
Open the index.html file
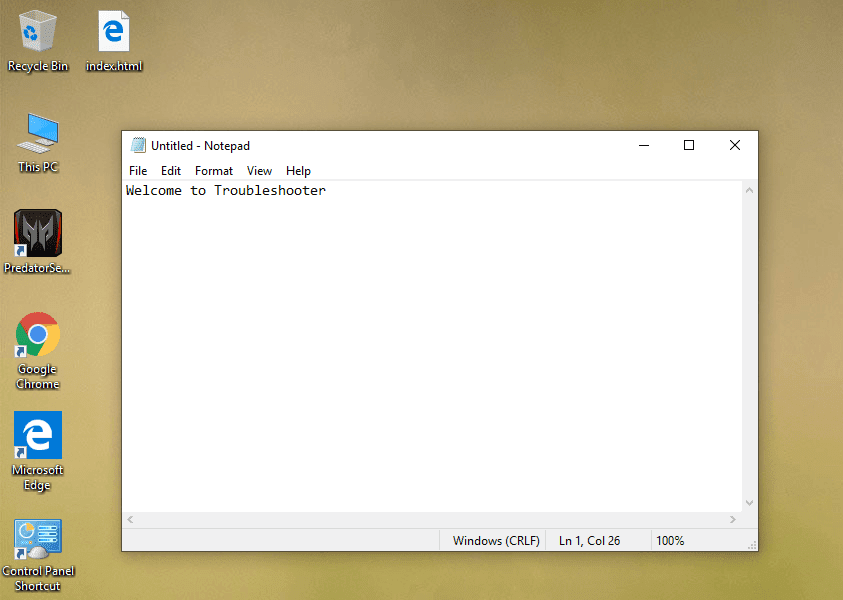click(113, 30)
